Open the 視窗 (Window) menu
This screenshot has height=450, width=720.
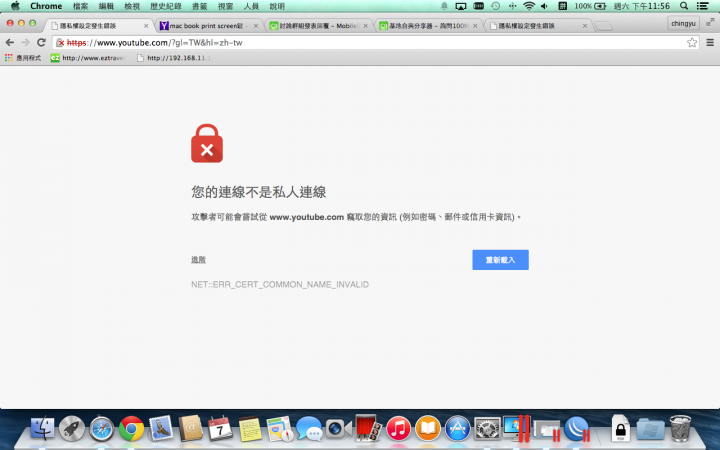tap(225, 6)
